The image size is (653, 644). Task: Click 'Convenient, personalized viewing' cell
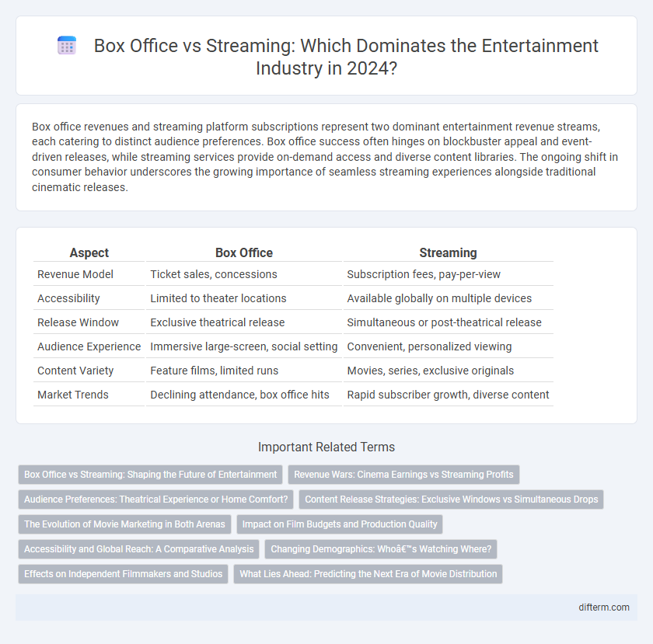tap(448, 346)
